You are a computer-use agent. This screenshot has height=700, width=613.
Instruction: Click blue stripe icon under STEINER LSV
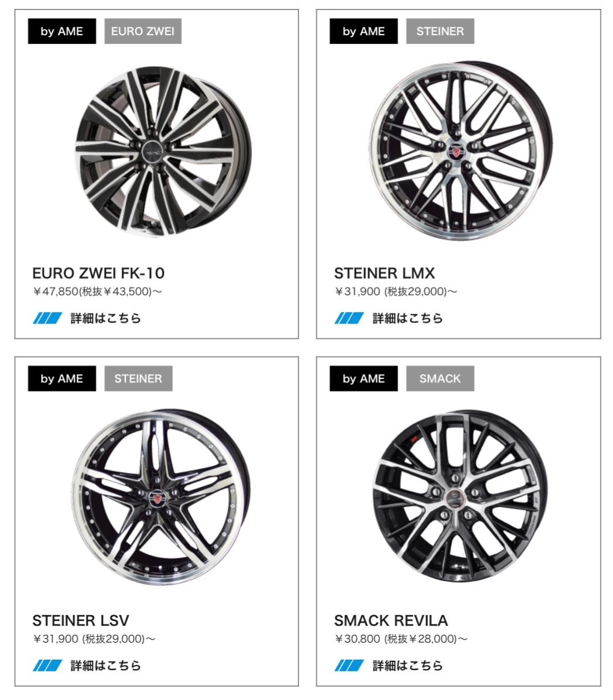click(47, 665)
